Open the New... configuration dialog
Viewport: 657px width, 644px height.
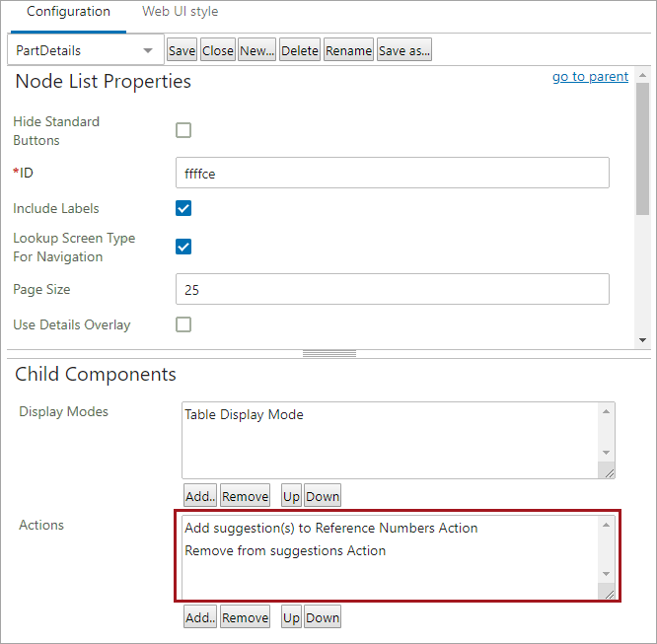point(256,50)
